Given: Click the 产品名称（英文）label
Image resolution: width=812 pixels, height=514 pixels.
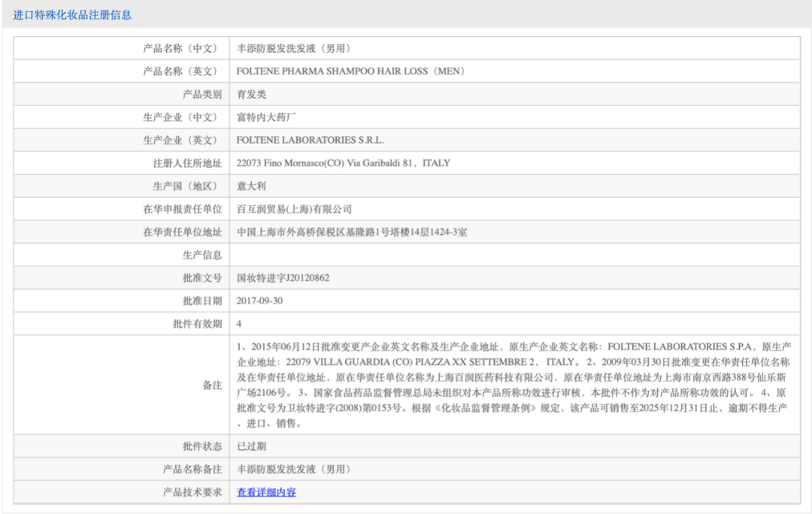Looking at the screenshot, I should pos(182,71).
